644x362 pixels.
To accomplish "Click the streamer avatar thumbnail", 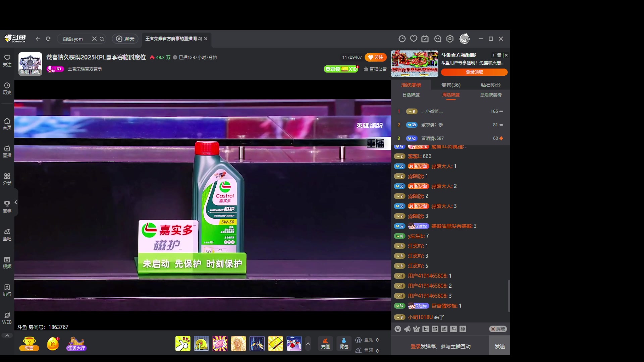I will (x=30, y=64).
